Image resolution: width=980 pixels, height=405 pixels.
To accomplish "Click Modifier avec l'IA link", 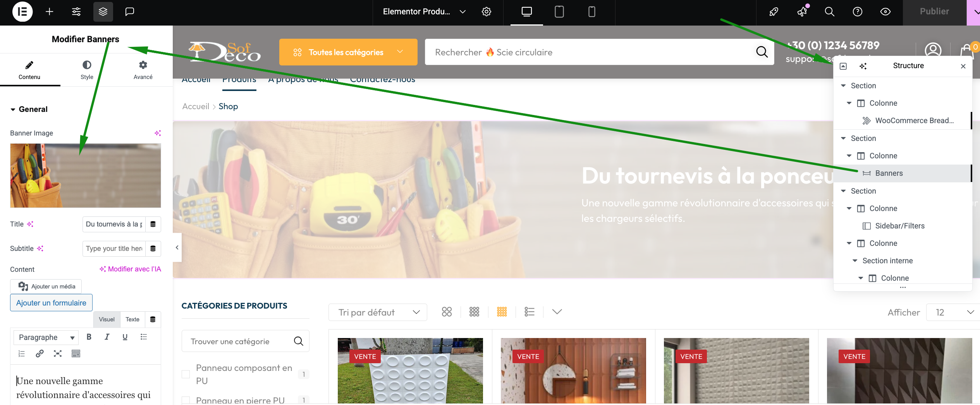I will 130,269.
